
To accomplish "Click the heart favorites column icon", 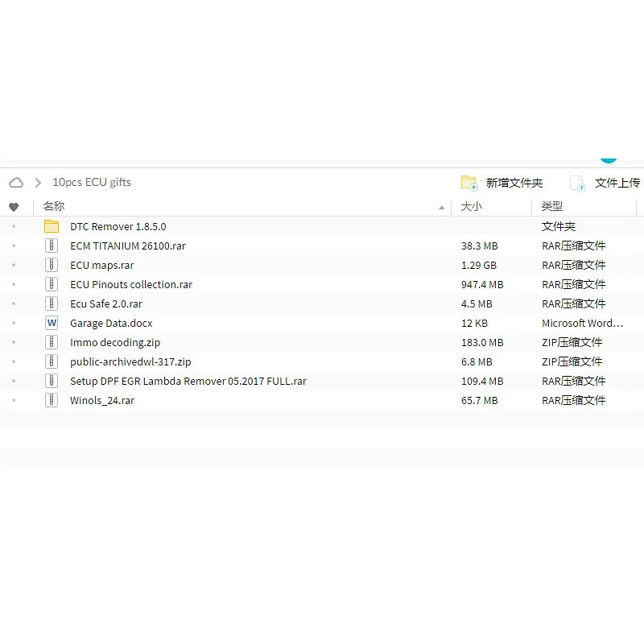I will click(14, 207).
